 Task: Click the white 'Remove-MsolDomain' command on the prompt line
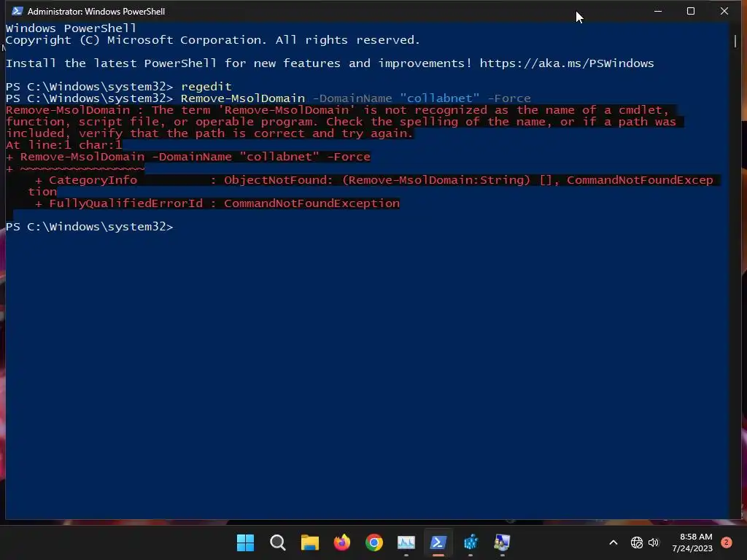243,98
